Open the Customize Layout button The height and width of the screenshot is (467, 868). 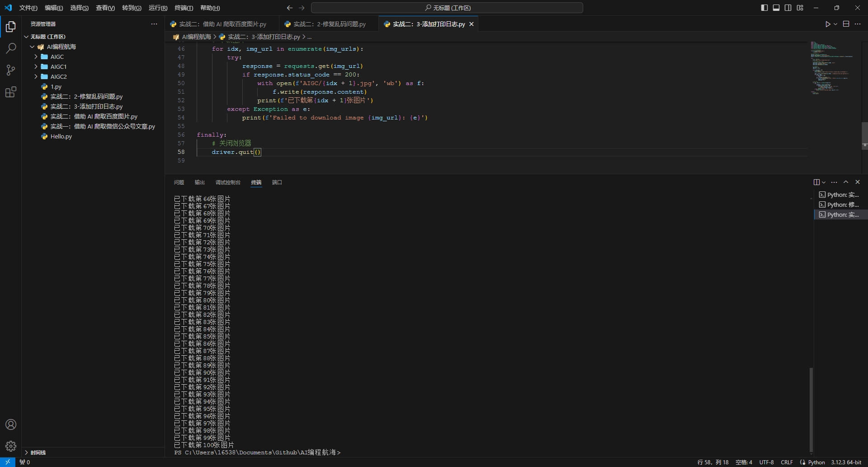(x=800, y=8)
